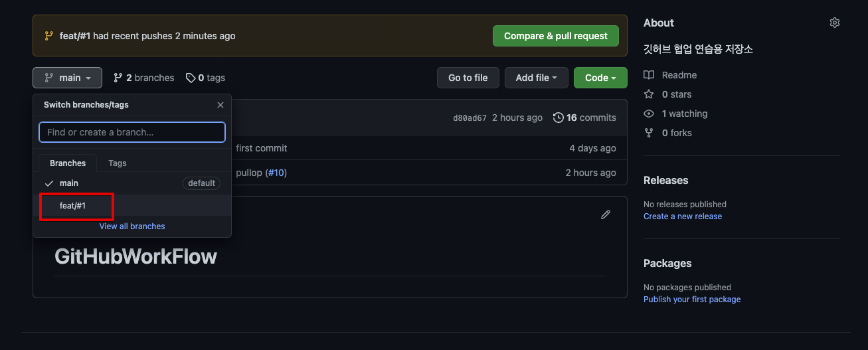
Task: Open View all branches link
Action: click(132, 226)
